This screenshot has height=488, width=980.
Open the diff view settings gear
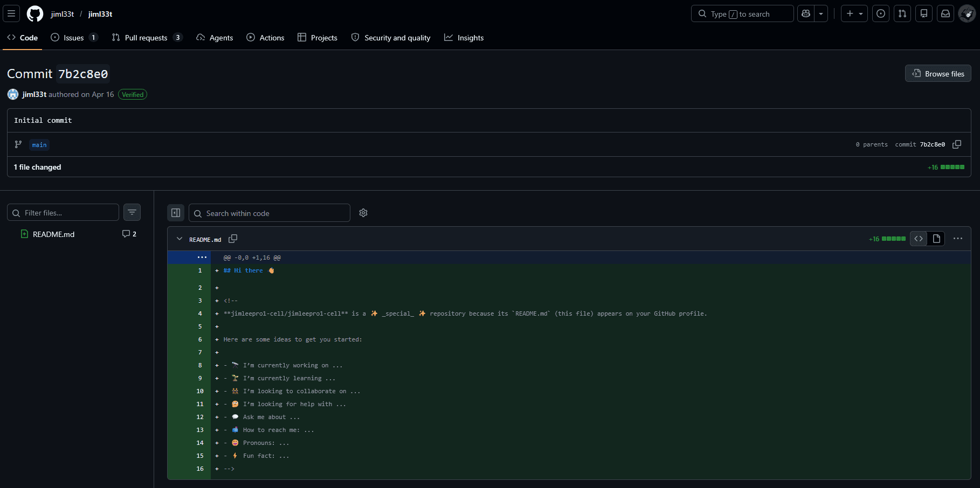click(x=363, y=213)
